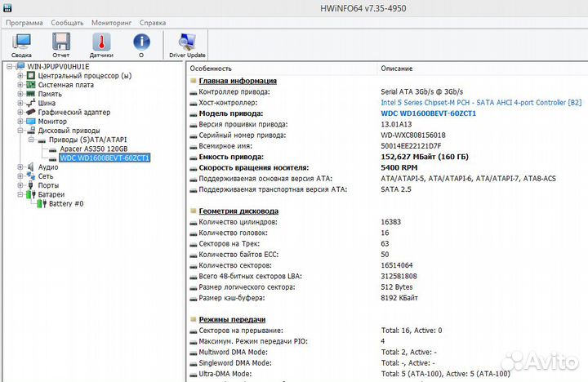
Task: Open the Программа menu
Action: 24,23
